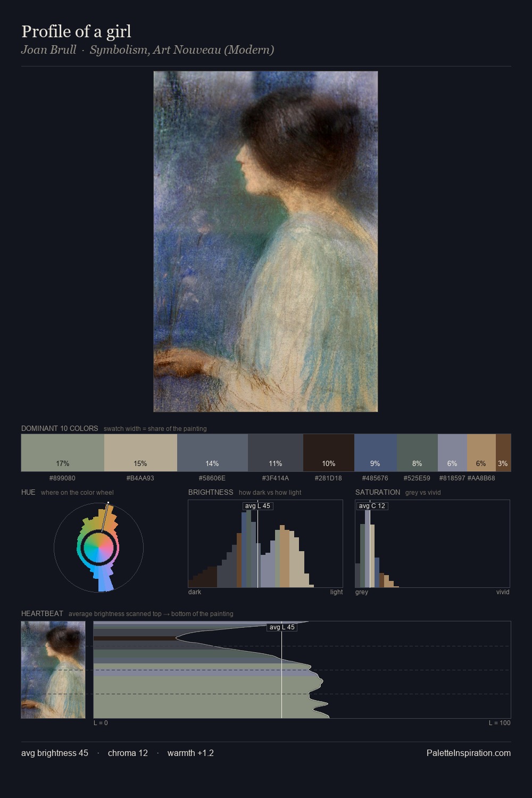This screenshot has width=532, height=798.
Task: Click the 'light' brightness axis label
Action: click(x=336, y=592)
